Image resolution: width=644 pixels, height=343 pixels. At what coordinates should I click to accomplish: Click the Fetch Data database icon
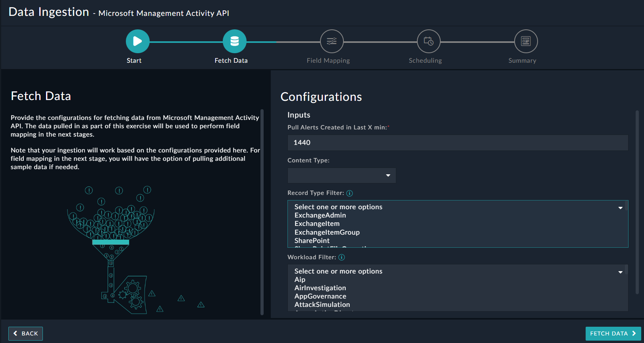(x=235, y=41)
